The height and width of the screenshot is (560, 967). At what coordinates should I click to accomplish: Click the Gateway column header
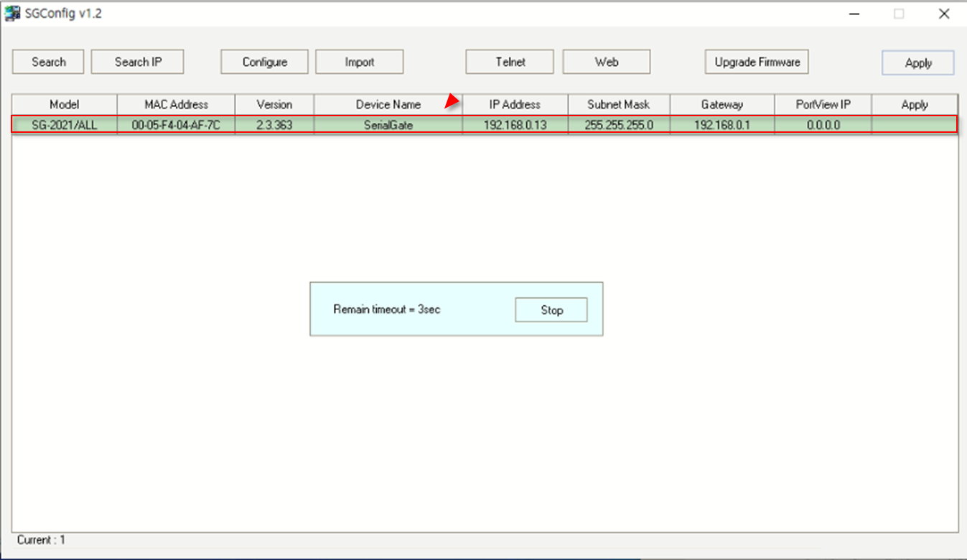[722, 104]
